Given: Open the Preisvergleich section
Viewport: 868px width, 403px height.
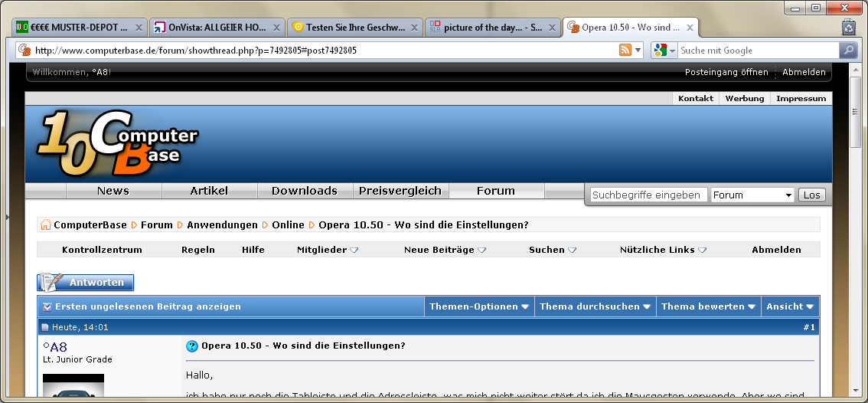Looking at the screenshot, I should tap(400, 191).
